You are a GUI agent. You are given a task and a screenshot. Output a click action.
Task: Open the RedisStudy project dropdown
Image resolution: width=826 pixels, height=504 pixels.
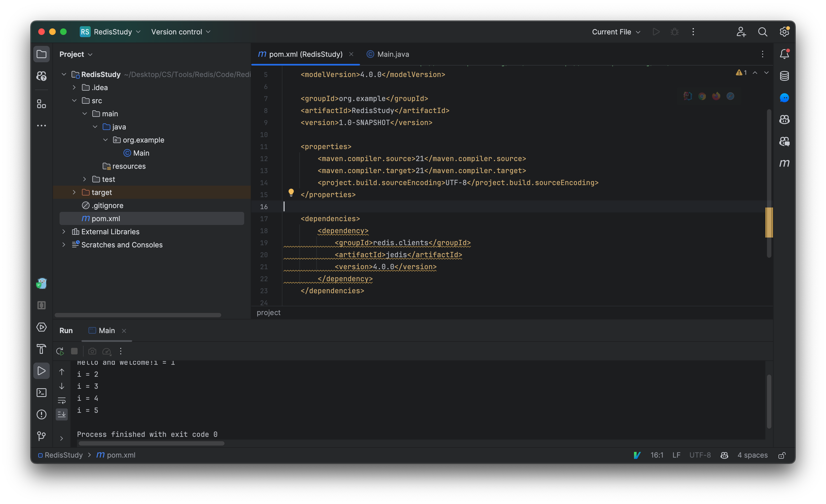110,32
